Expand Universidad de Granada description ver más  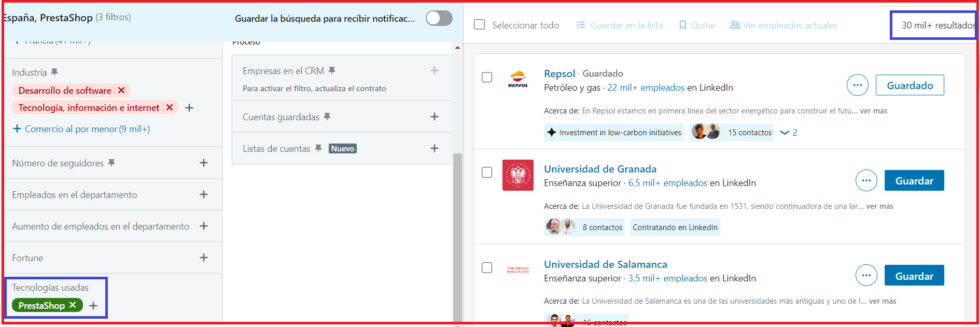[880, 206]
